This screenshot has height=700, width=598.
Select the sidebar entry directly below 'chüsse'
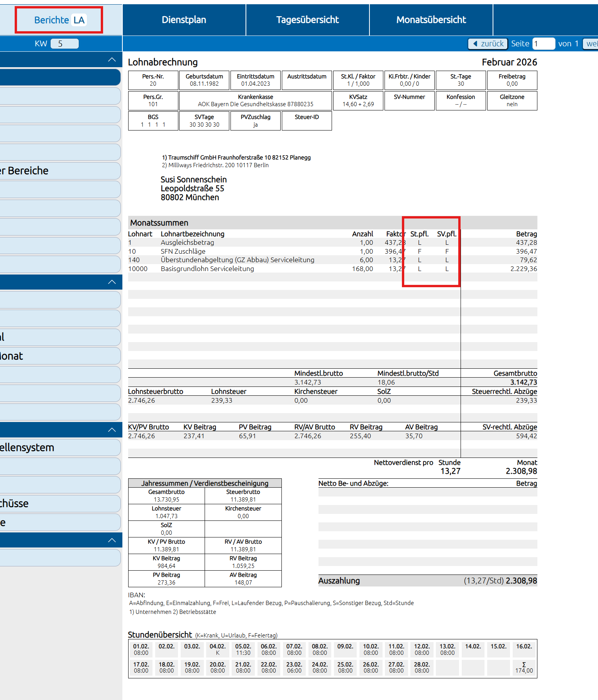coord(60,522)
